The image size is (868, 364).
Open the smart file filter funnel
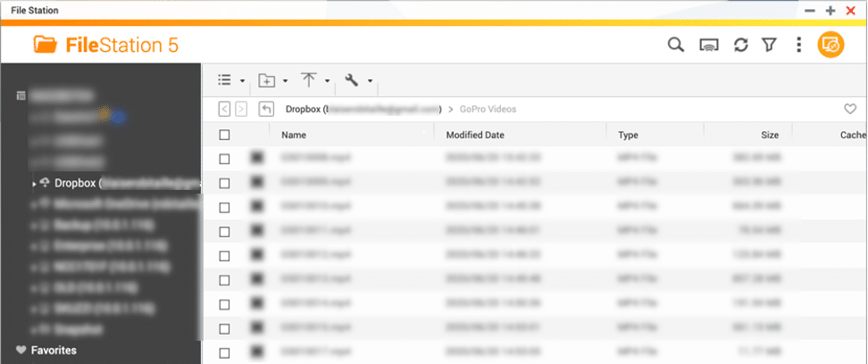point(768,45)
